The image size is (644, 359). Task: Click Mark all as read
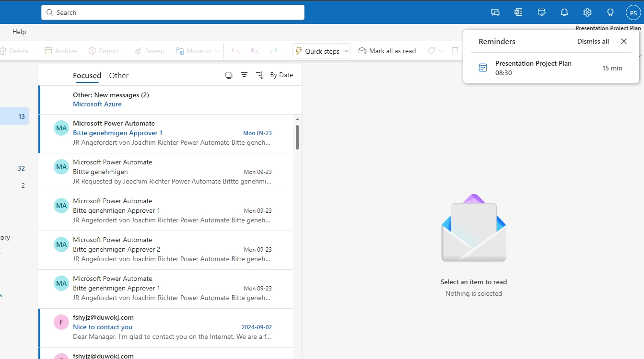point(387,51)
